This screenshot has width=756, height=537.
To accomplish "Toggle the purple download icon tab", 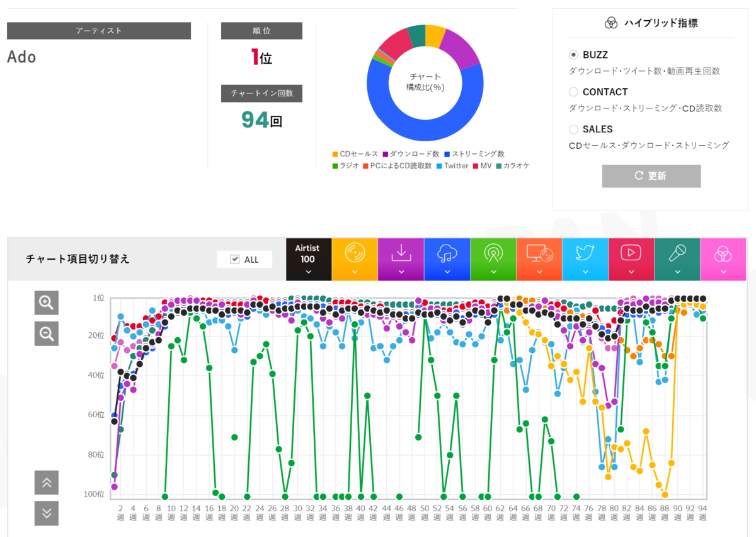I will (x=401, y=260).
